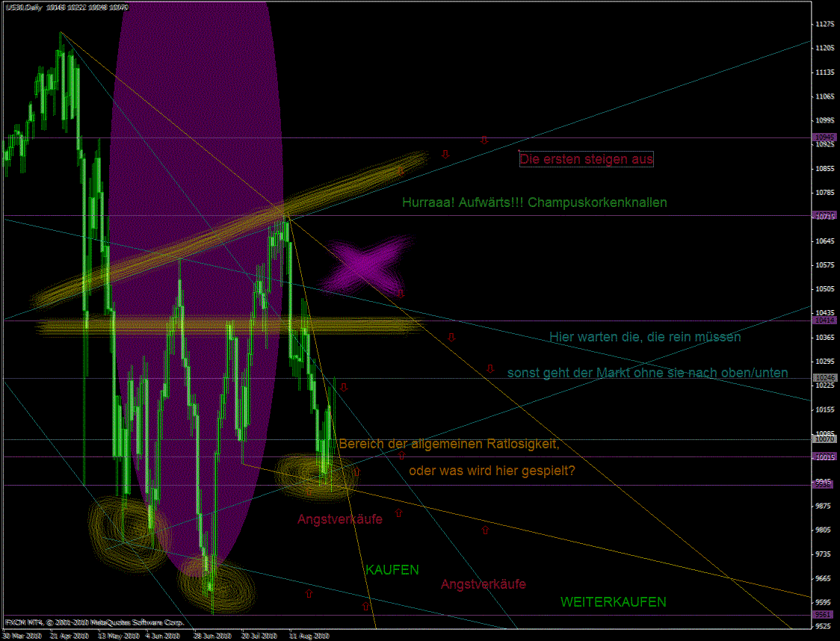Click the 28 Jun 2010 date label
Screen dimensions: 840x641
213,636
